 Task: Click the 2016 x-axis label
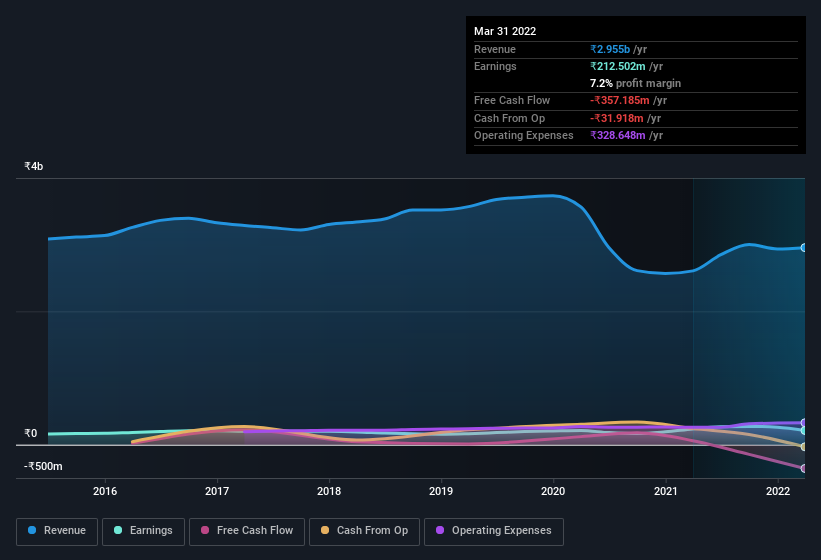coord(105,491)
